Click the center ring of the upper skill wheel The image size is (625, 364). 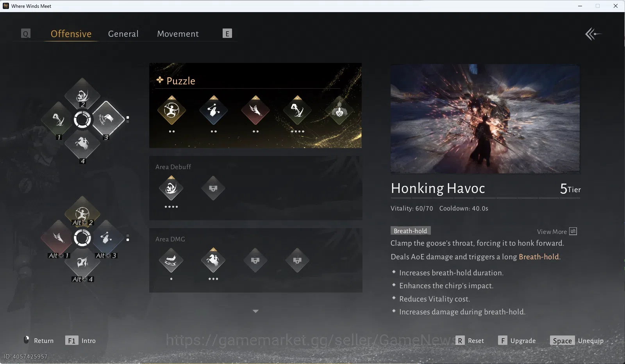click(x=82, y=120)
